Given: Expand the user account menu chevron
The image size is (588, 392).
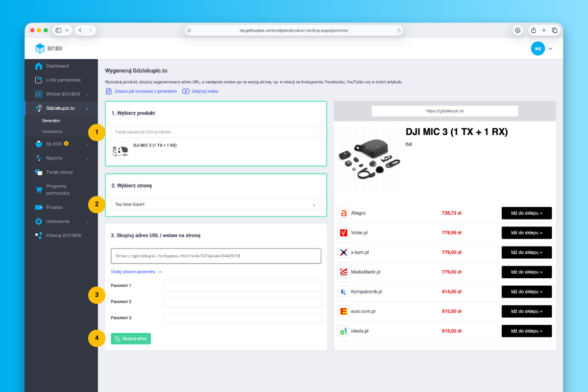Looking at the screenshot, I should tap(550, 49).
